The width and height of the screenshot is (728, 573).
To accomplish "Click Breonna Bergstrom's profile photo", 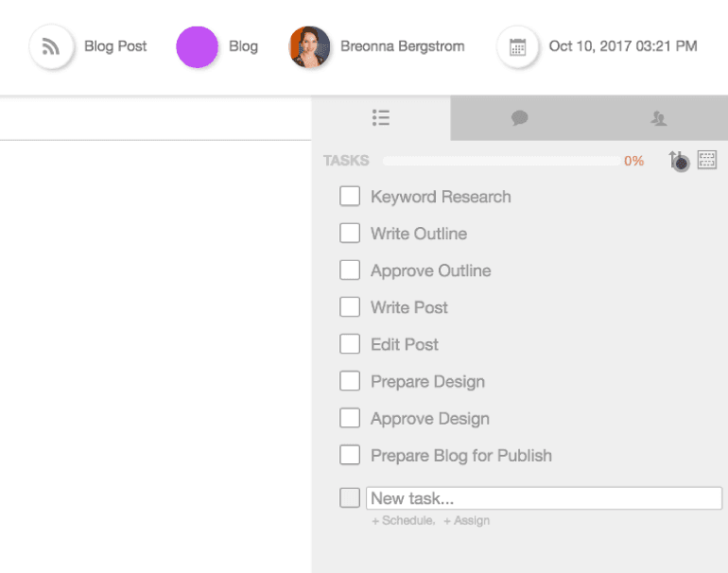I will [309, 46].
